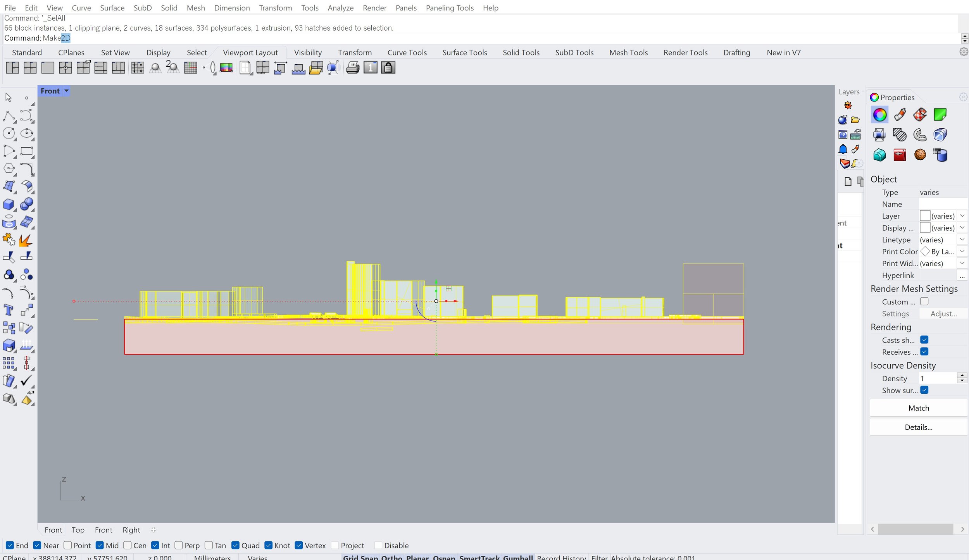Check the Custom render mesh checkbox

[x=924, y=301]
